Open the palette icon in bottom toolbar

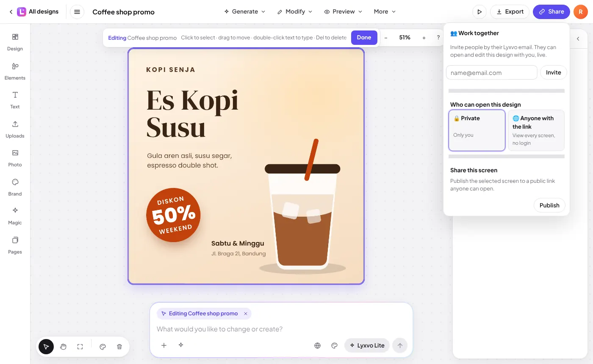pos(103,347)
